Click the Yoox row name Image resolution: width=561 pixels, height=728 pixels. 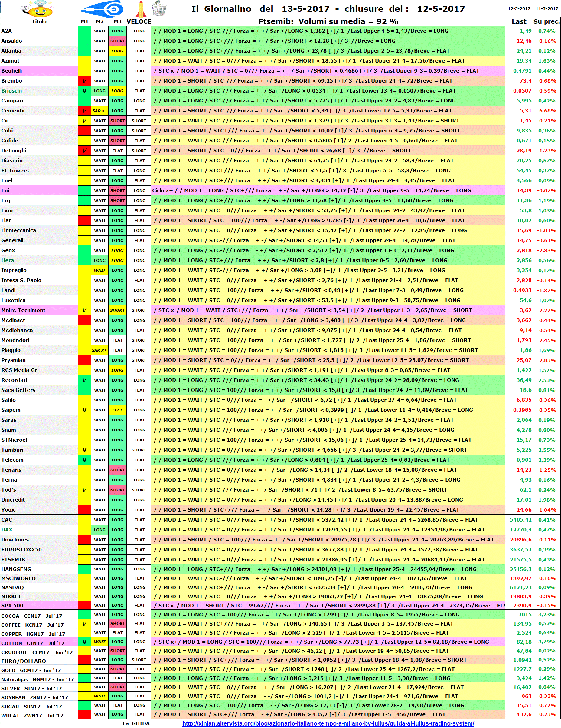pyautogui.click(x=8, y=510)
